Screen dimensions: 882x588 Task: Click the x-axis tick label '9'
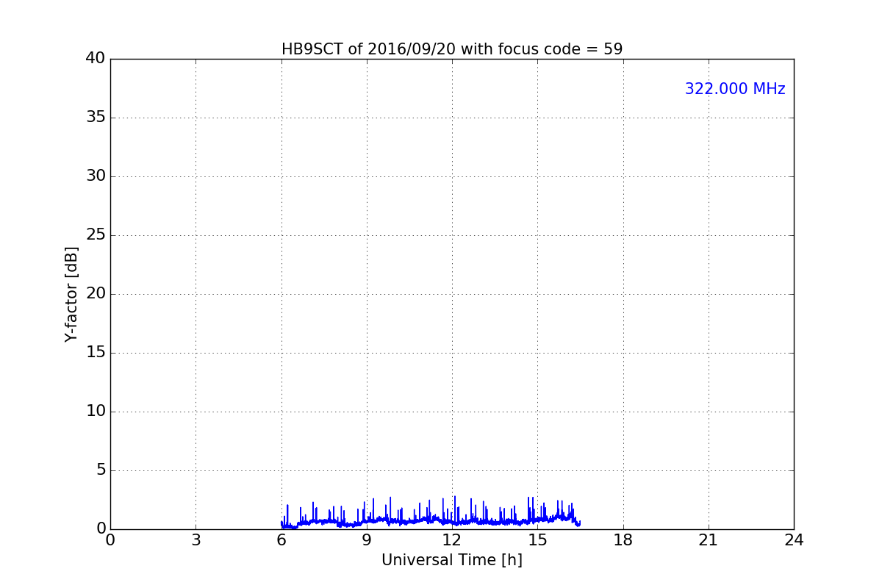(x=367, y=540)
